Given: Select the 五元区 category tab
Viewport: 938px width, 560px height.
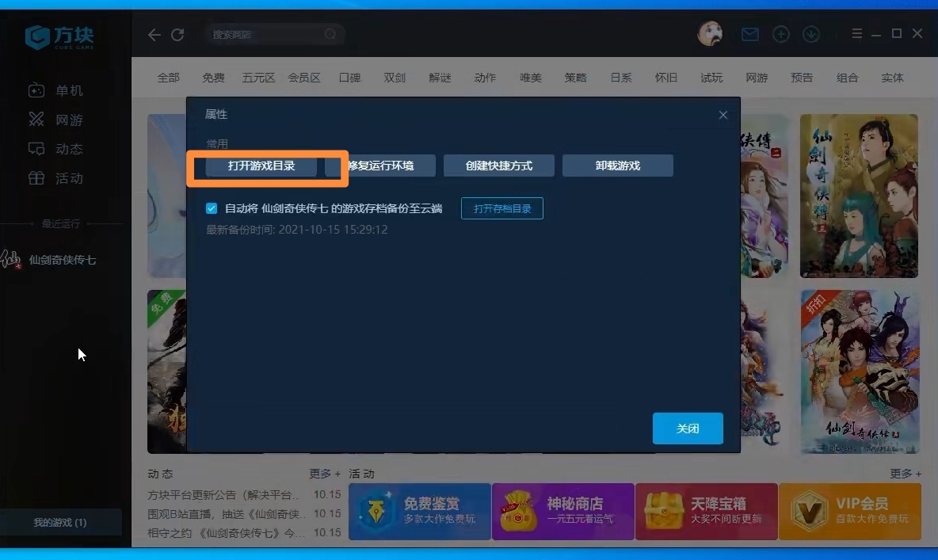Looking at the screenshot, I should [x=258, y=78].
